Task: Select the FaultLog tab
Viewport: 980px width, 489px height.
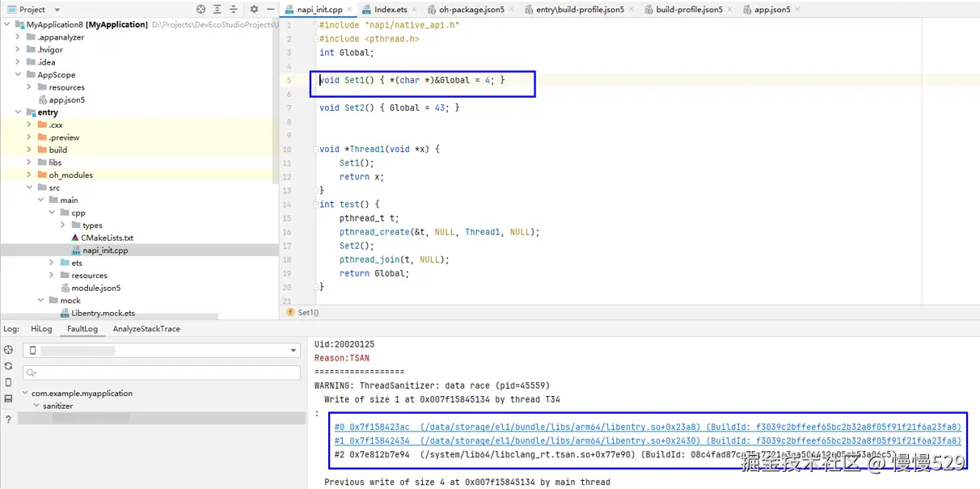Action: point(82,329)
